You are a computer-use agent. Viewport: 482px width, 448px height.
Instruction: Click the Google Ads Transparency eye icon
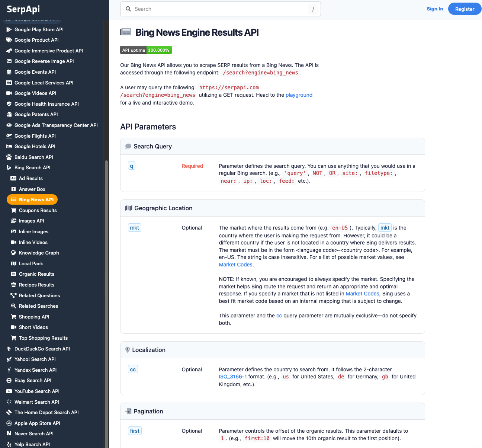pyautogui.click(x=9, y=125)
